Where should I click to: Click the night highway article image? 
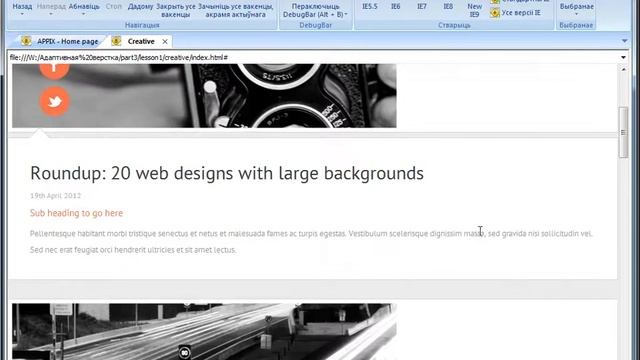pyautogui.click(x=204, y=331)
